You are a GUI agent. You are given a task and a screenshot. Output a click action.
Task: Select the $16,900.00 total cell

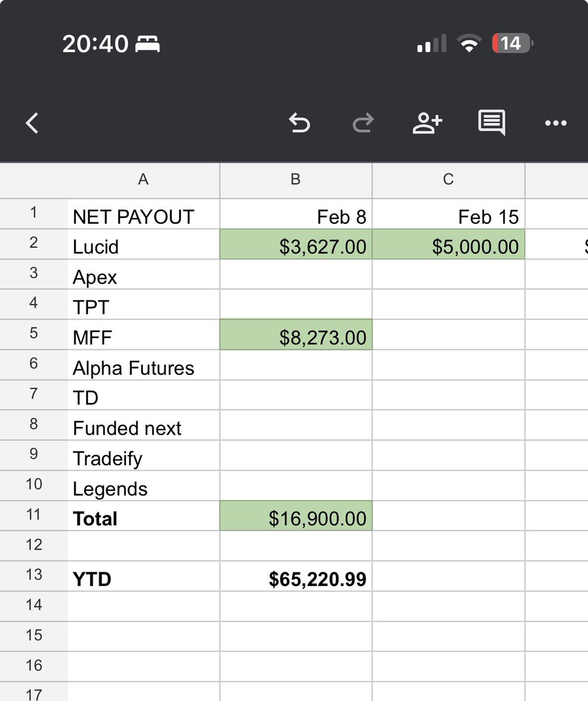coord(296,516)
